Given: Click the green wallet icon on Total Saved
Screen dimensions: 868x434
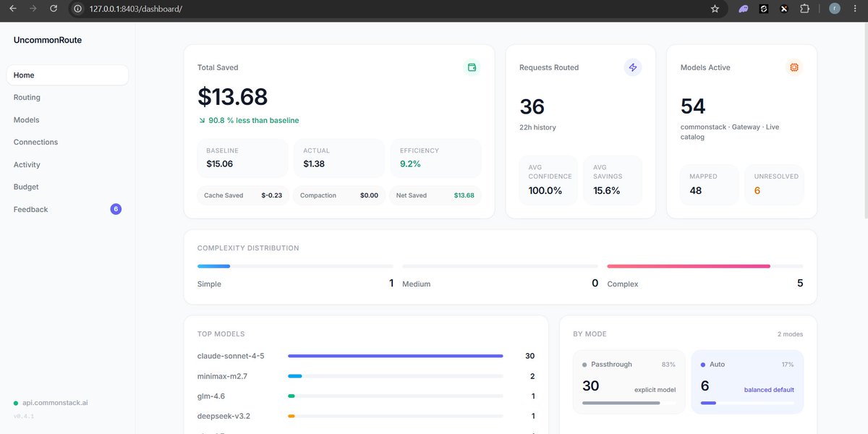Looking at the screenshot, I should click(472, 67).
